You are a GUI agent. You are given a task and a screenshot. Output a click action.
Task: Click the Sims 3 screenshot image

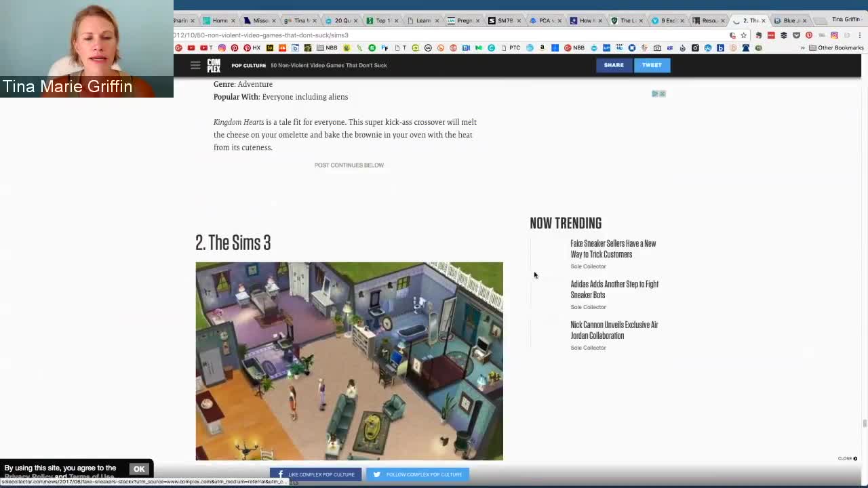pos(349,361)
